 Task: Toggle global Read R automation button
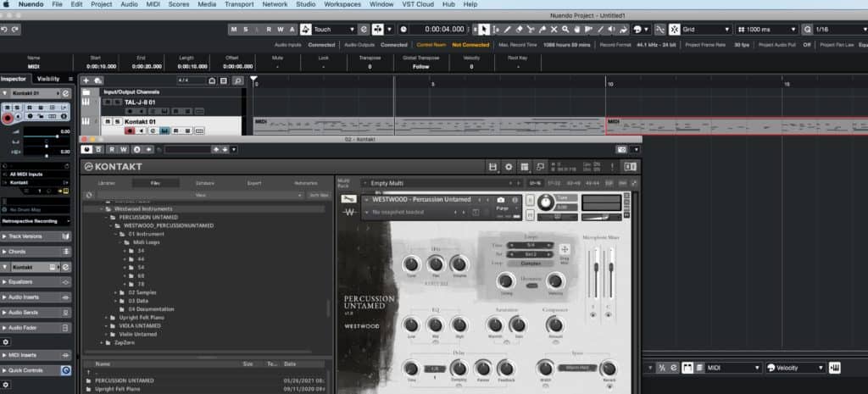(x=269, y=30)
